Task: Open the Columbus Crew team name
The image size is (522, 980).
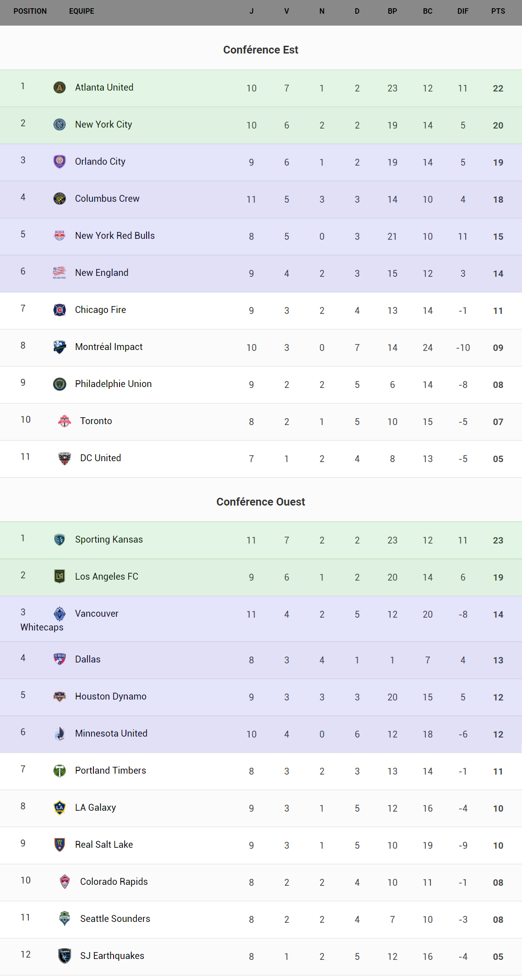Action: tap(107, 199)
